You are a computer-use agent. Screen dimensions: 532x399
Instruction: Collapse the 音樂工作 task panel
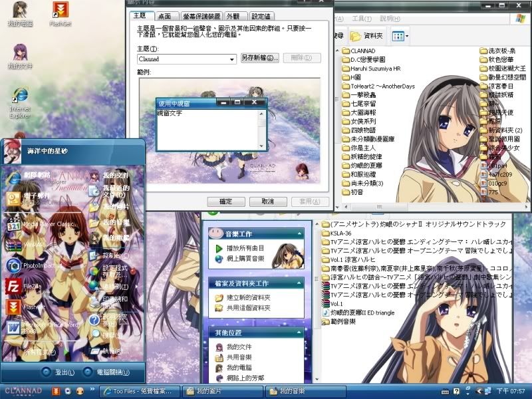coord(300,234)
